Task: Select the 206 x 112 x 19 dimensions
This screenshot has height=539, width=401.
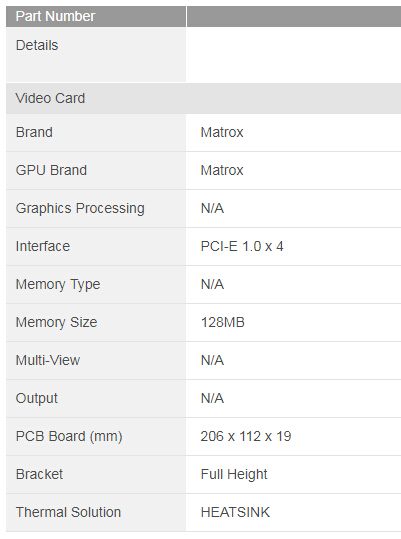Action: click(246, 437)
